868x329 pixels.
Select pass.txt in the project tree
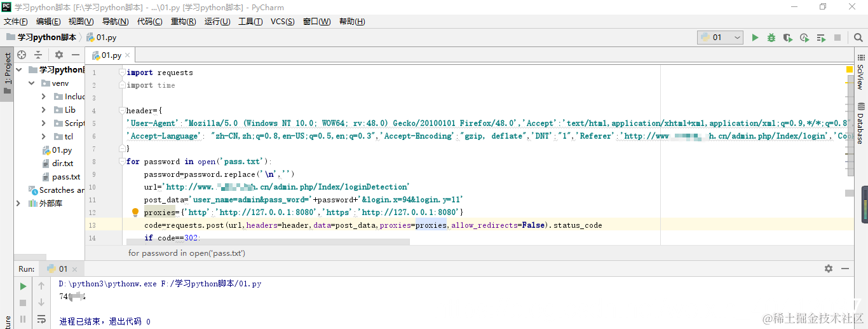tap(61, 177)
